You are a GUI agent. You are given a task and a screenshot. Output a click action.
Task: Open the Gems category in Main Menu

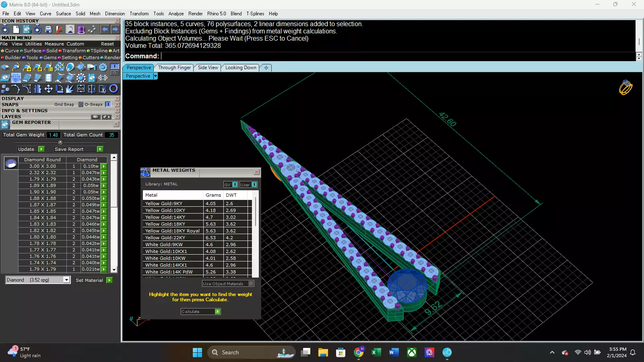pyautogui.click(x=50, y=58)
